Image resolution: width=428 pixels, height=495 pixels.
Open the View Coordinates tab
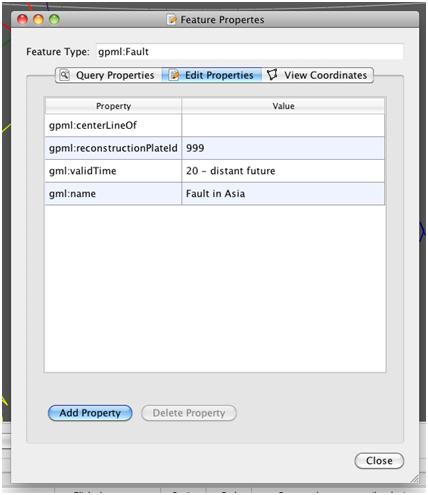pos(318,75)
